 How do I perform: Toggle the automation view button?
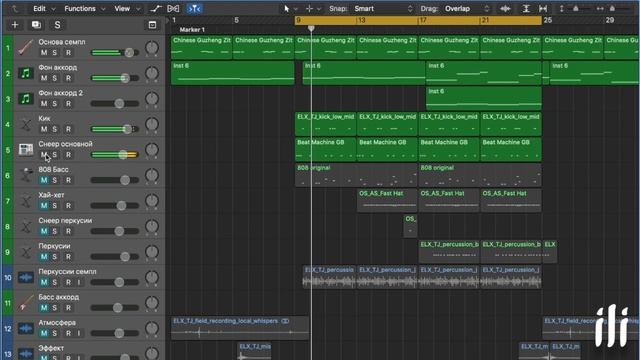point(155,9)
